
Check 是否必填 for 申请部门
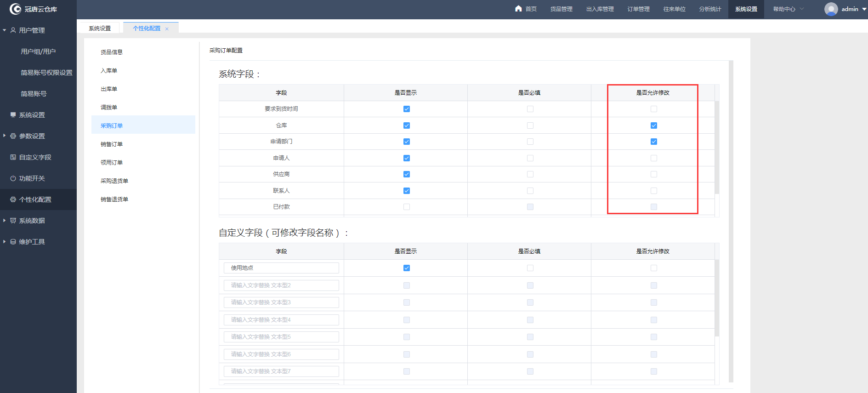click(530, 142)
